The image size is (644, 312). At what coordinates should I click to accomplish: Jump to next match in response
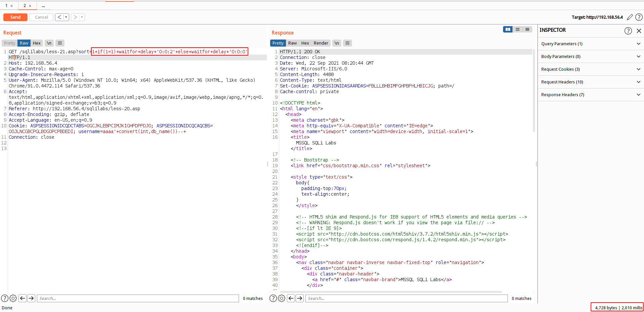tap(300, 298)
